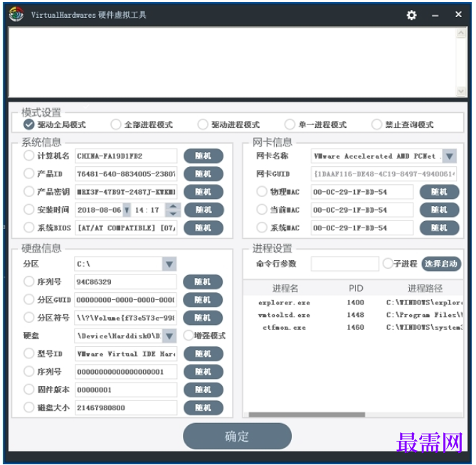Viewport: 476px width, 465px height.
Task: Confirm with the 确定 button
Action: [237, 436]
